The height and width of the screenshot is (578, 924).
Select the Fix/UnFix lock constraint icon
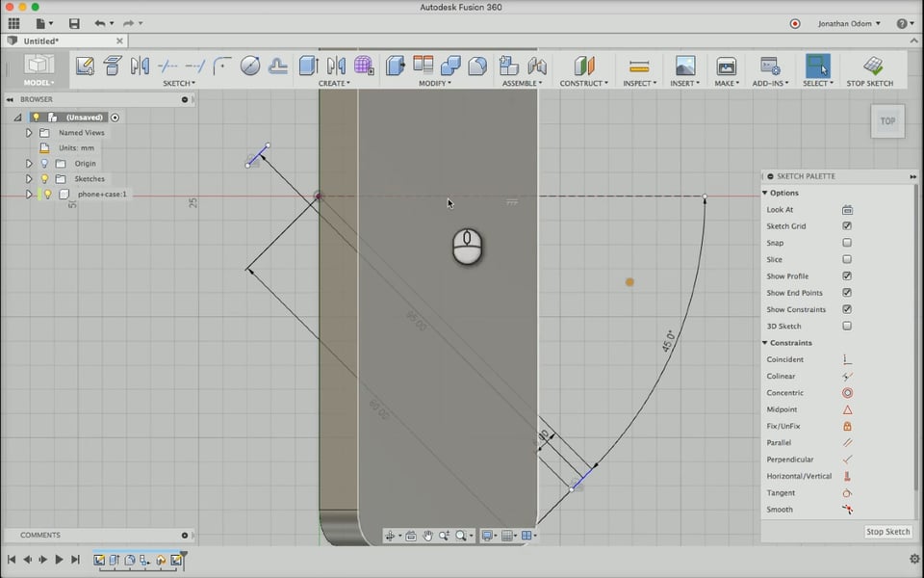[x=847, y=426]
